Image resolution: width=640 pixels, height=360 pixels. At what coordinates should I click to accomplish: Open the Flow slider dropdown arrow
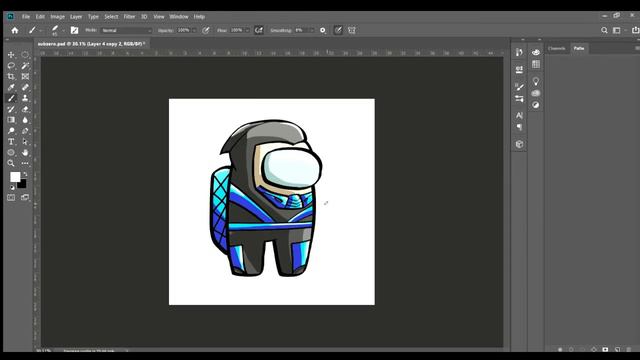pyautogui.click(x=247, y=31)
